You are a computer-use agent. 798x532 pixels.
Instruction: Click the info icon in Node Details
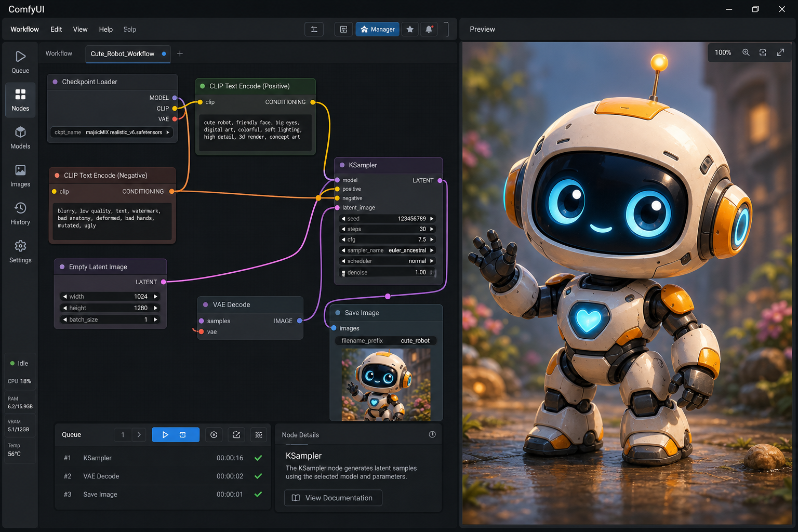(432, 434)
